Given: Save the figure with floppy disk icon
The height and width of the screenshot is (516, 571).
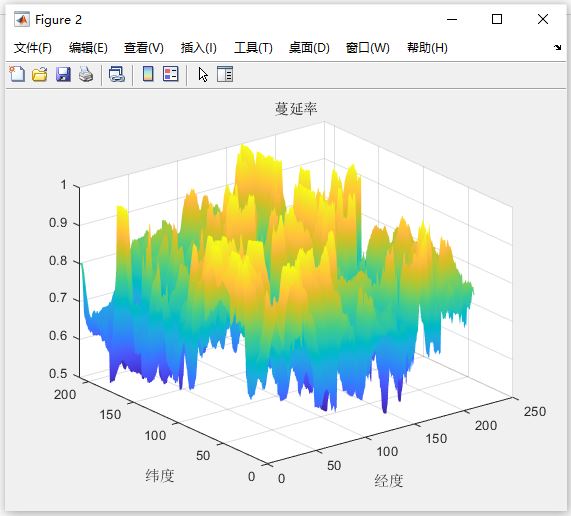Looking at the screenshot, I should coord(63,74).
